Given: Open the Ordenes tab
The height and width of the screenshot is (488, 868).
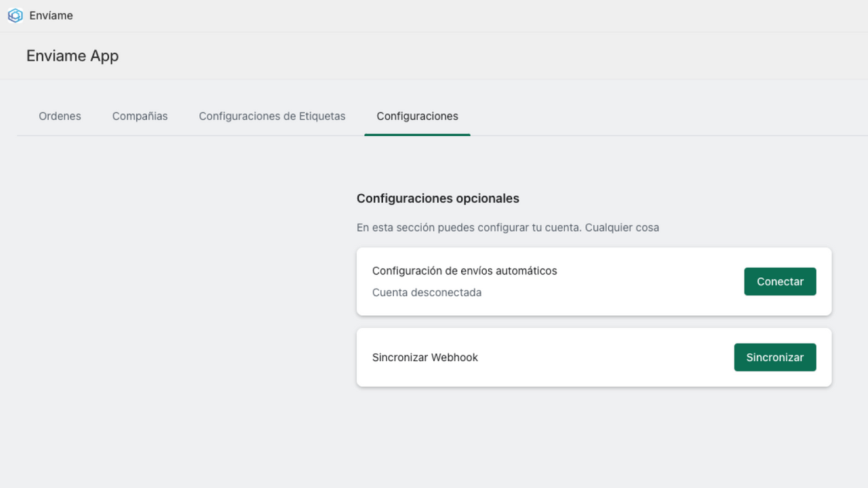Looking at the screenshot, I should tap(60, 116).
